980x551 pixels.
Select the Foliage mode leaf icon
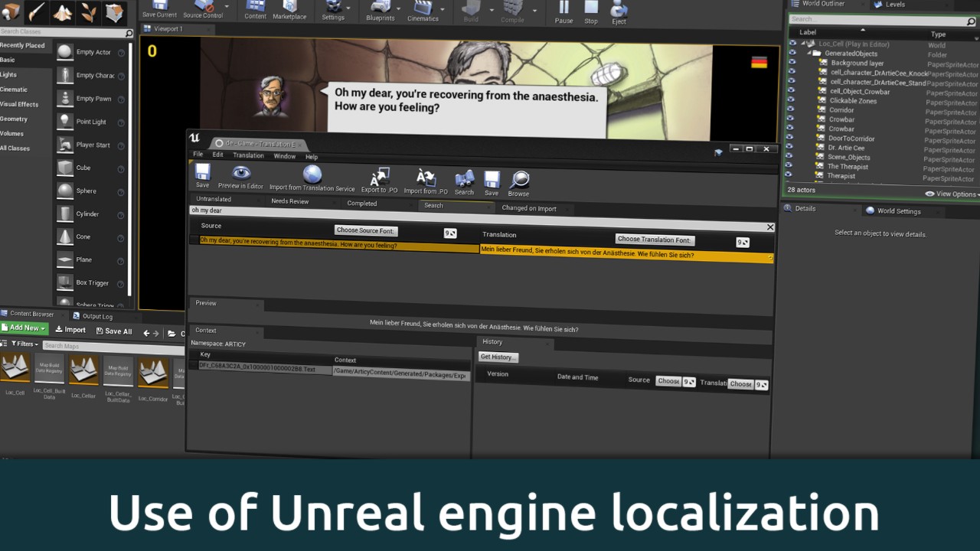88,11
